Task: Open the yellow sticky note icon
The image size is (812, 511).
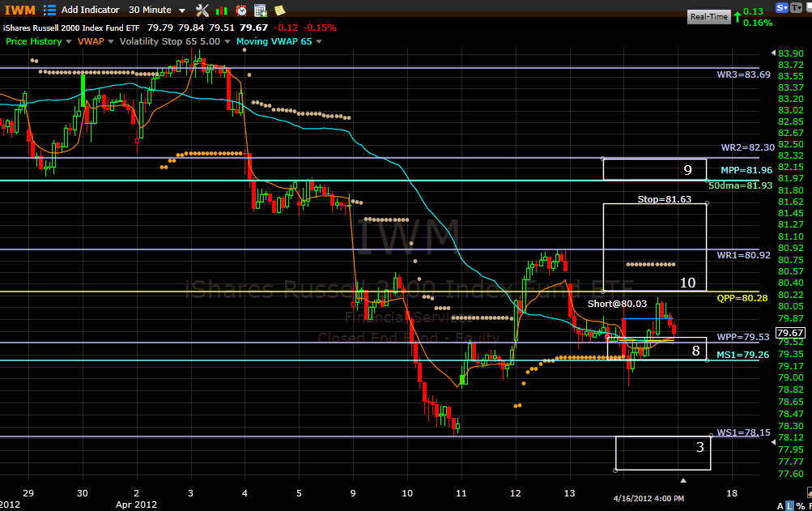Action: 279,11
